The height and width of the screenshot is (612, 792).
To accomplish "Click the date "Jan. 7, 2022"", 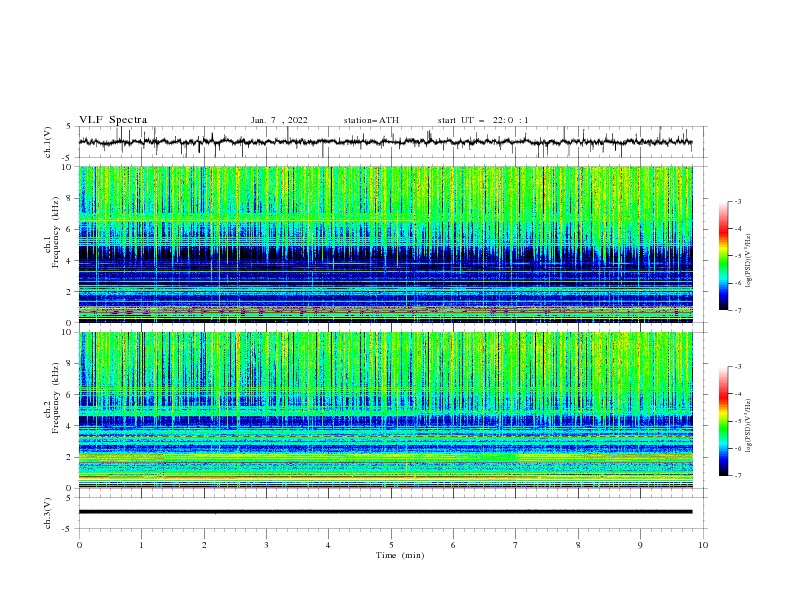I will pos(279,120).
